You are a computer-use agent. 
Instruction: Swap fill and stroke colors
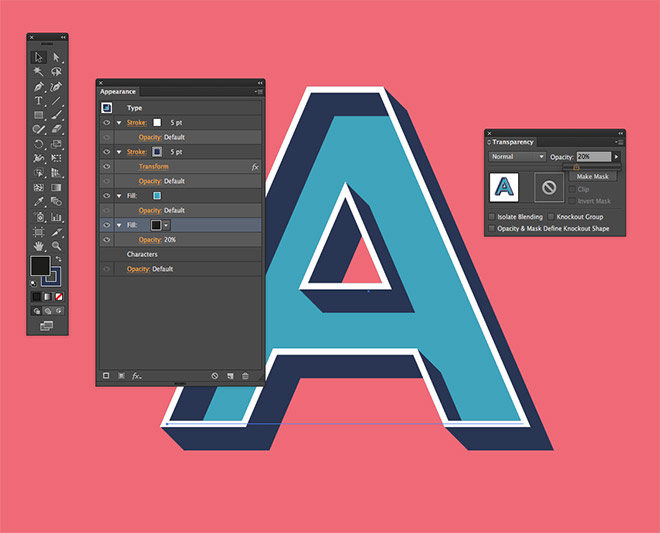[59, 259]
